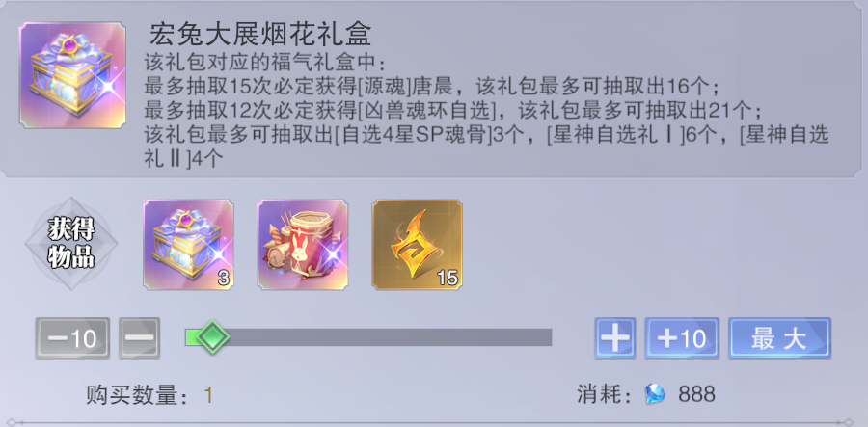Select the golden flame reward with quantity 15
This screenshot has width=868, height=427.
pyautogui.click(x=417, y=245)
